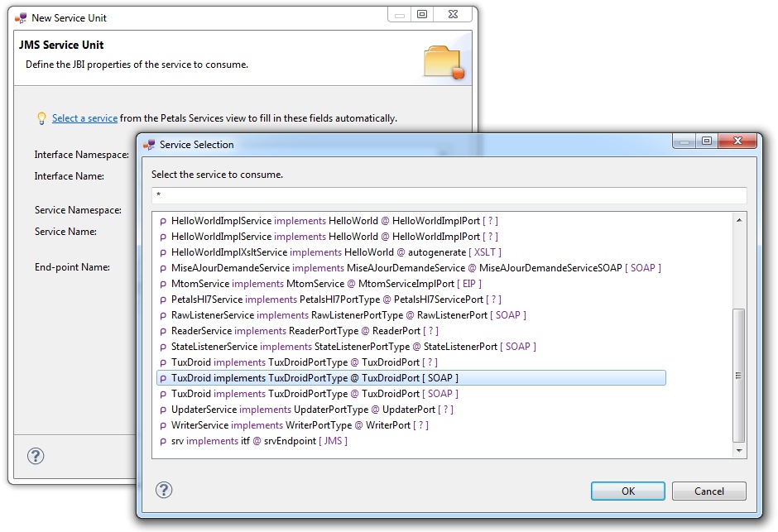Click the help icon in Service Selection dialog
The image size is (778, 532).
(x=164, y=490)
